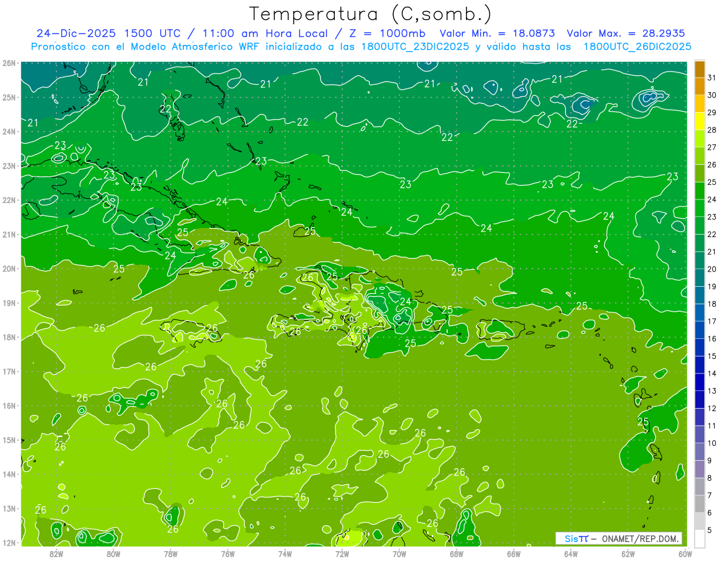Click the 25N latitude axis label

(8, 97)
